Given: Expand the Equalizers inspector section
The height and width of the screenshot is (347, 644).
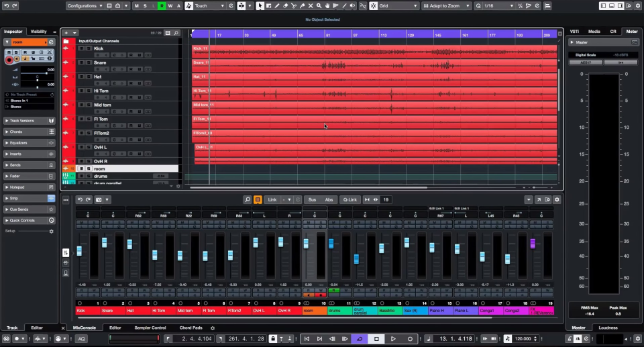Looking at the screenshot, I should (29, 143).
